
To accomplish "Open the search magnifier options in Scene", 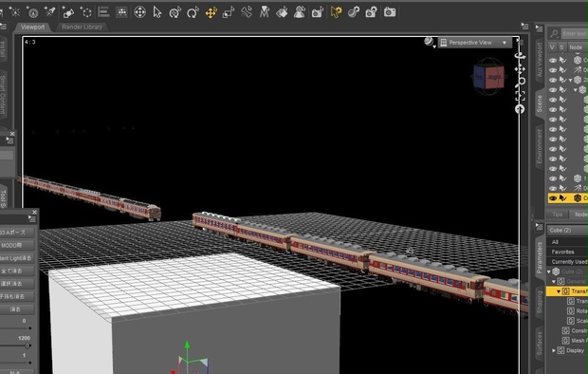I will tap(554, 34).
